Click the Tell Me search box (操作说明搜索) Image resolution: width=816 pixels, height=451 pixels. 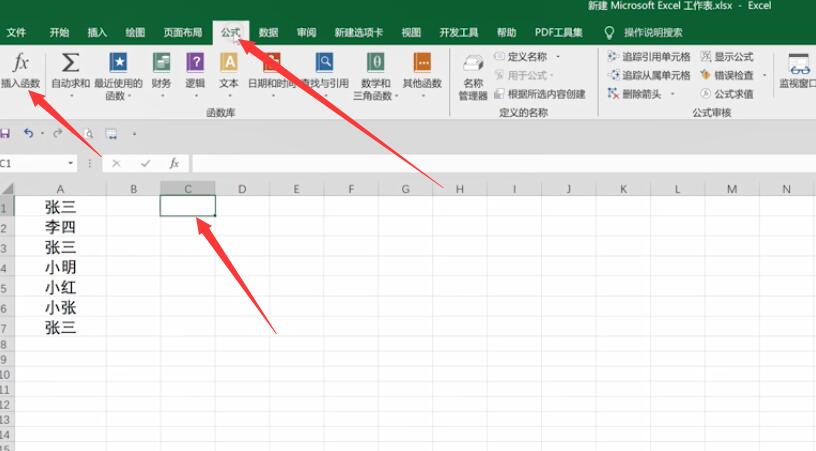653,32
